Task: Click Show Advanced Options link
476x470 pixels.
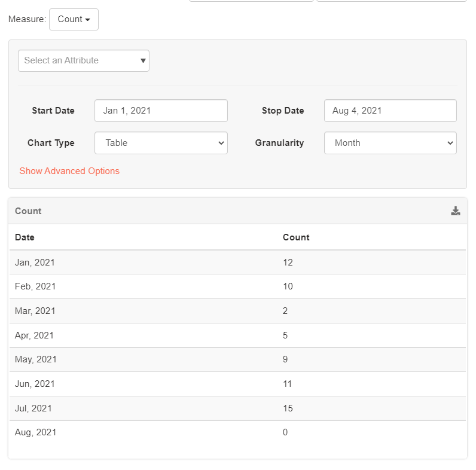Action: click(69, 171)
